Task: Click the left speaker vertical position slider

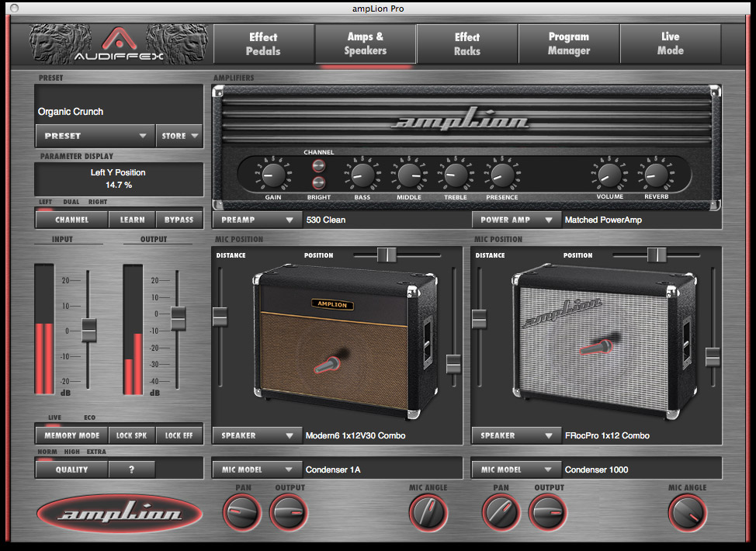Action: pyautogui.click(x=453, y=364)
